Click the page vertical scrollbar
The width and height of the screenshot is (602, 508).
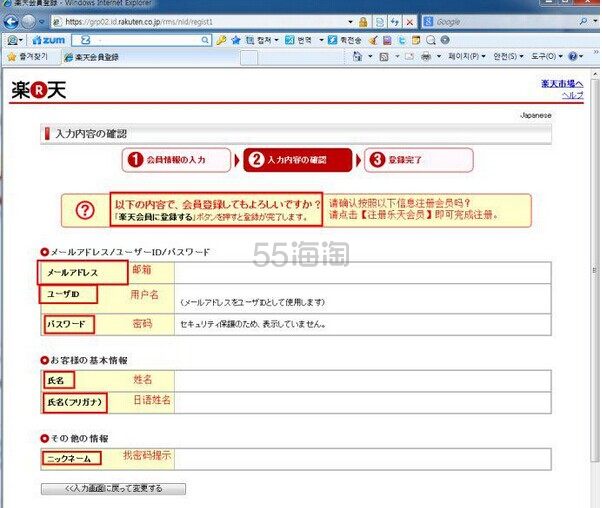click(595, 269)
